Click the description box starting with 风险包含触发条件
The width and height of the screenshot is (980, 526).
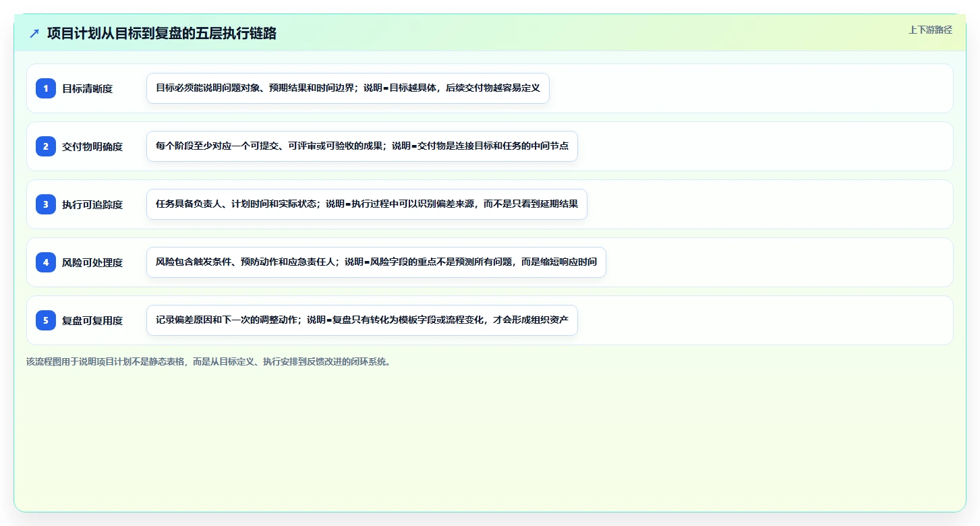[x=376, y=262]
